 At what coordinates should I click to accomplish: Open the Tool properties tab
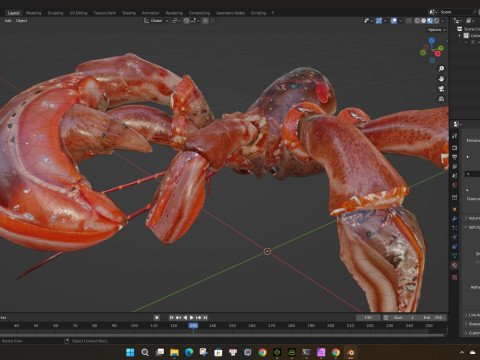coord(455,136)
